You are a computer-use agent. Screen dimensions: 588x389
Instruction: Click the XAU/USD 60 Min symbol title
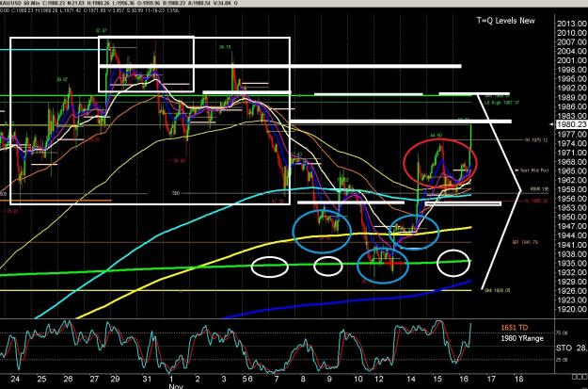20,3
